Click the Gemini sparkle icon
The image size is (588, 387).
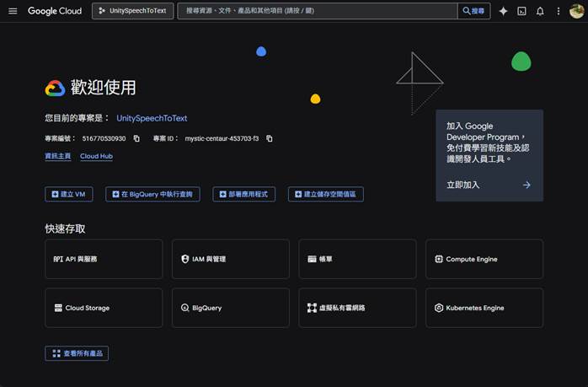(x=503, y=11)
